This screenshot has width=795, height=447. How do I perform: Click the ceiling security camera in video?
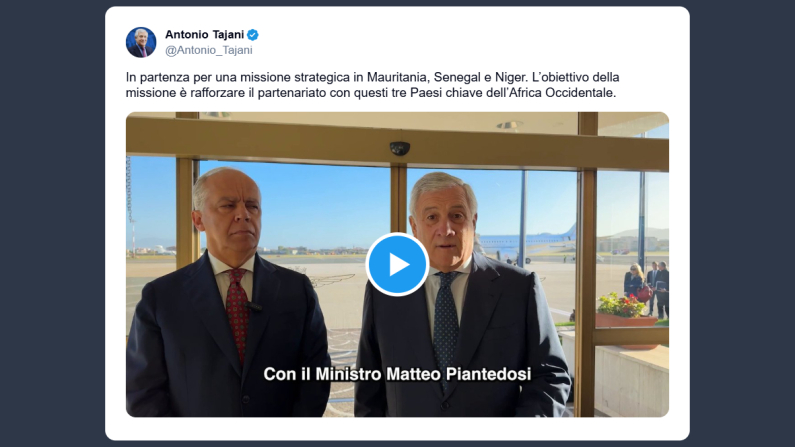400,148
